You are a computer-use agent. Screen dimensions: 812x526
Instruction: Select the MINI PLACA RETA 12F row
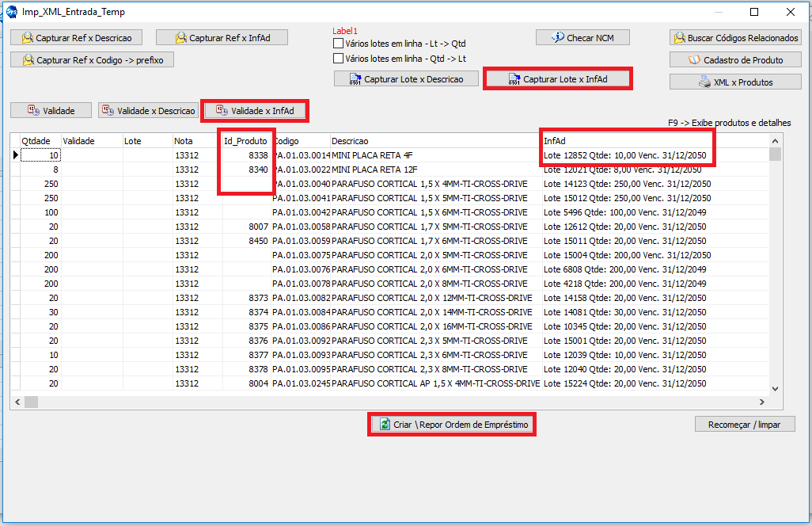click(372, 170)
